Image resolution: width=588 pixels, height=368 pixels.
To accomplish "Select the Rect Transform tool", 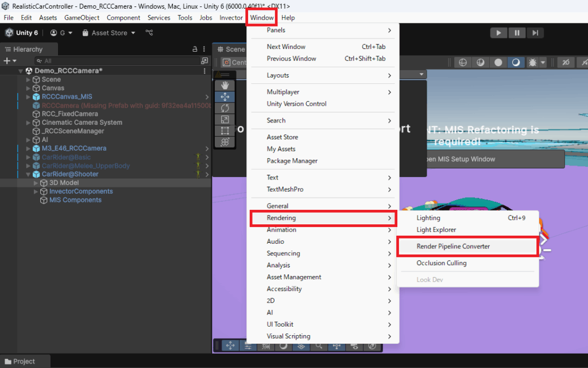I will pos(225,131).
